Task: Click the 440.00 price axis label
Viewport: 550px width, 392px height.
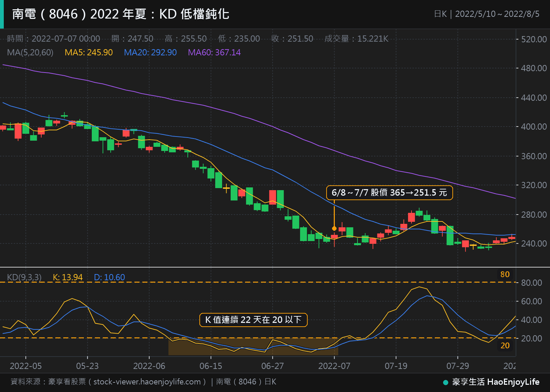Action: [x=534, y=98]
